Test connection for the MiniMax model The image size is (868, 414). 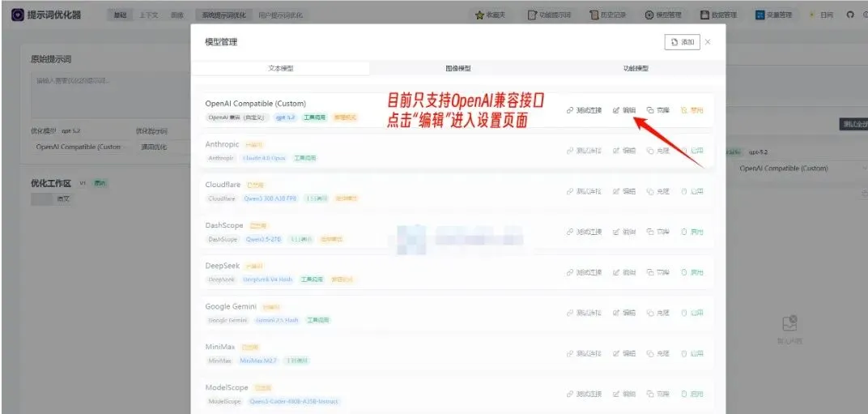point(584,353)
